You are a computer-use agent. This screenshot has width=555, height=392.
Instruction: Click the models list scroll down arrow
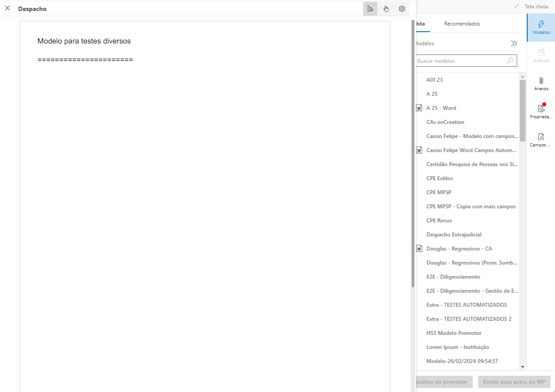tap(522, 367)
